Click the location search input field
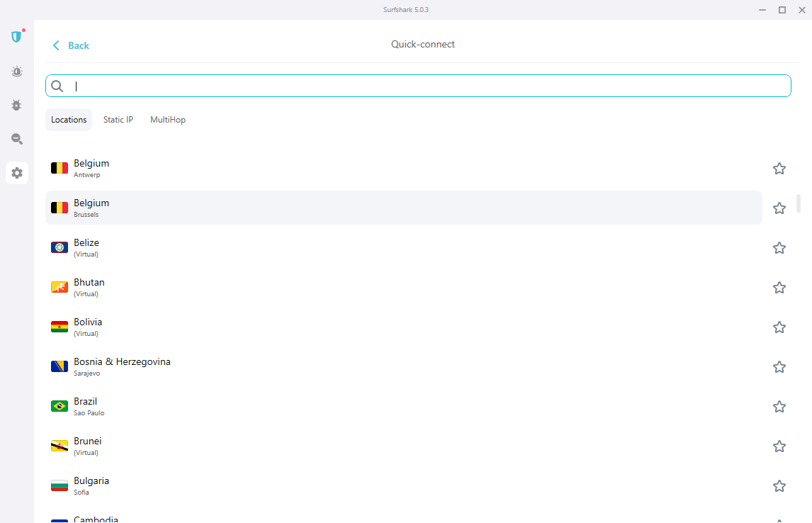This screenshot has height=523, width=812. click(425, 86)
